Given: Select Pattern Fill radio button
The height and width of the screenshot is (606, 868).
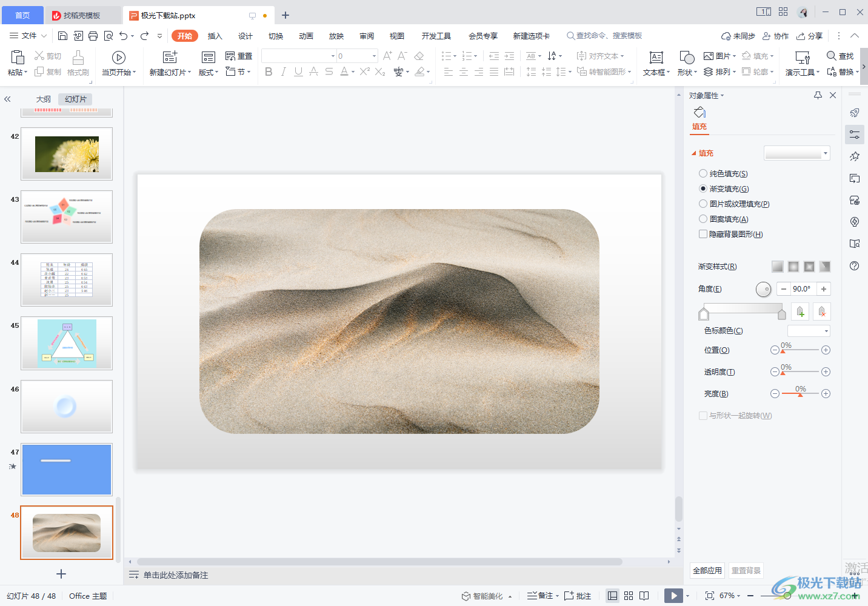Looking at the screenshot, I should point(703,219).
